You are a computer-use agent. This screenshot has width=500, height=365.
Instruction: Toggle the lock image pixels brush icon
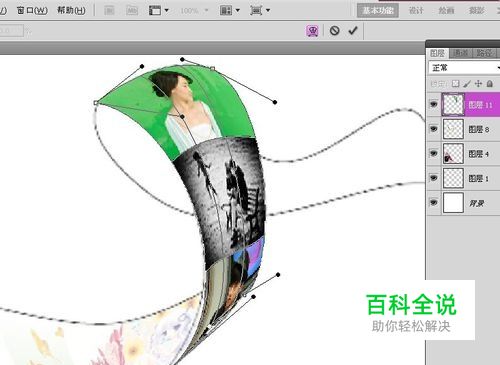pyautogui.click(x=467, y=84)
